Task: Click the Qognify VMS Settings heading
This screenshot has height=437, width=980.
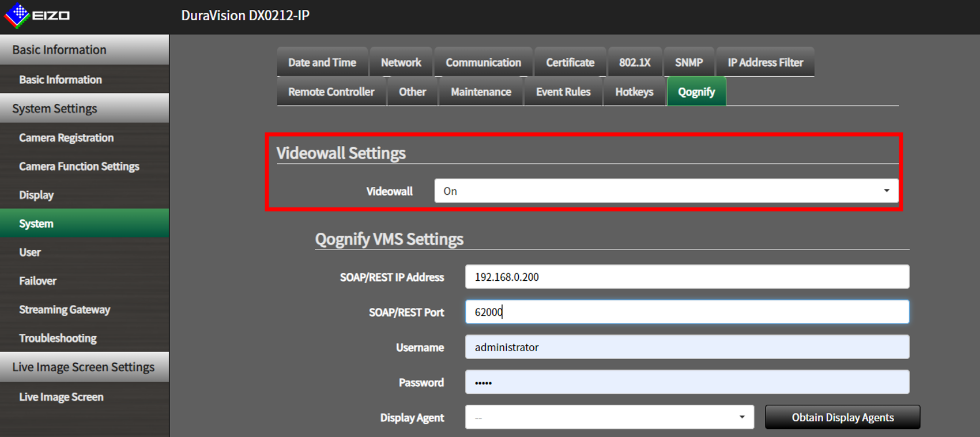Action: pyautogui.click(x=389, y=239)
